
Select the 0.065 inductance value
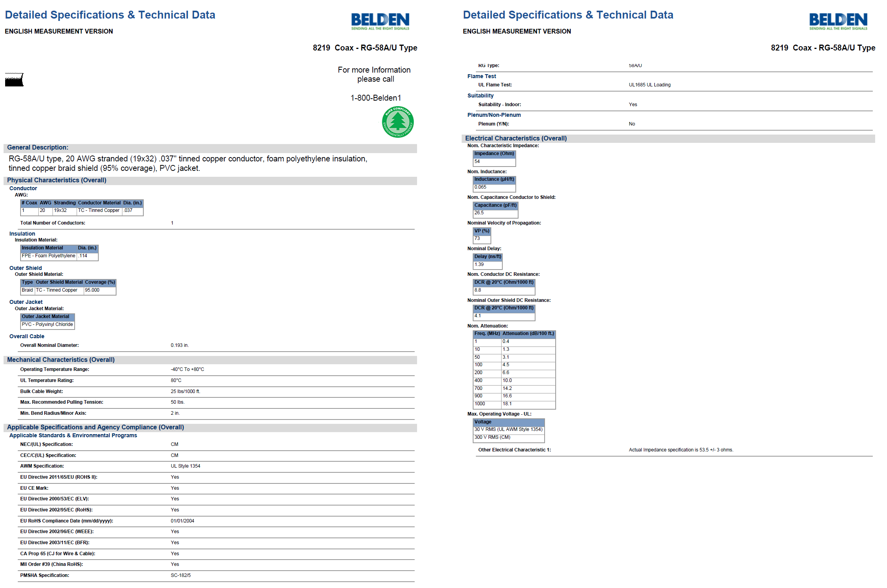[x=494, y=187]
